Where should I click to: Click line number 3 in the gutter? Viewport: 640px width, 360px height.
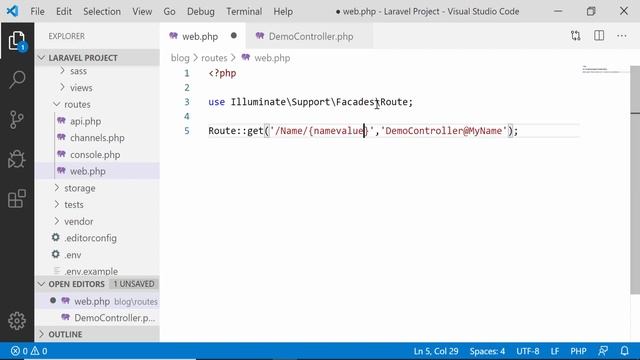coord(187,102)
